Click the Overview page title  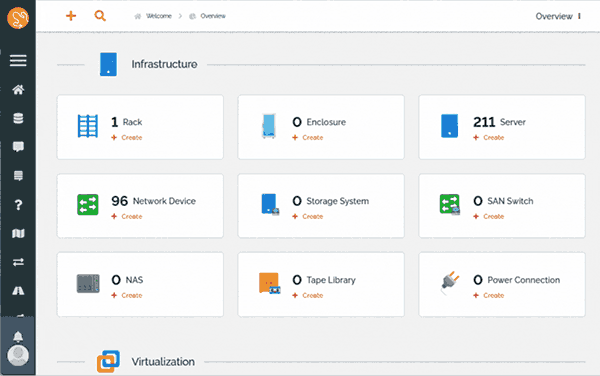pyautogui.click(x=554, y=16)
